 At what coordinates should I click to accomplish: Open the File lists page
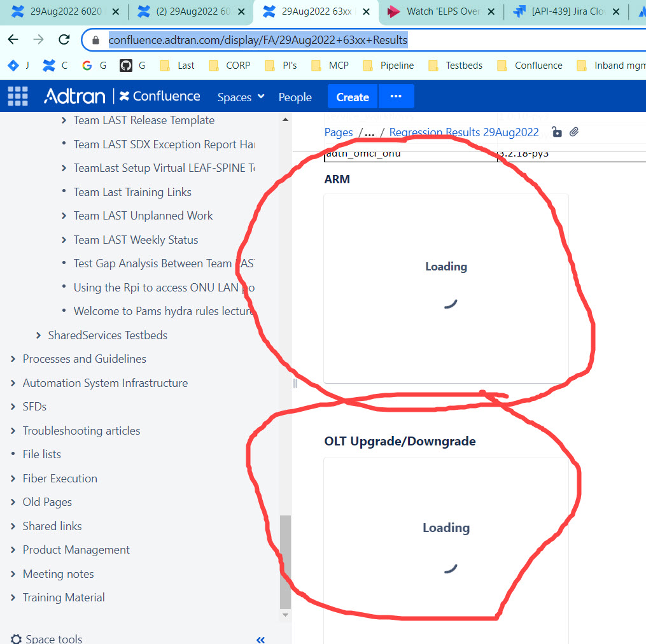tap(41, 454)
